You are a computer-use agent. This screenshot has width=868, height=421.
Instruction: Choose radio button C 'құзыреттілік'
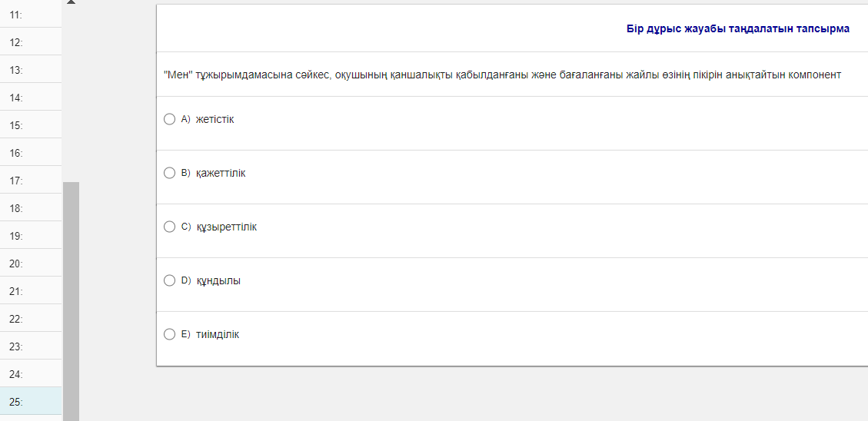coord(170,227)
